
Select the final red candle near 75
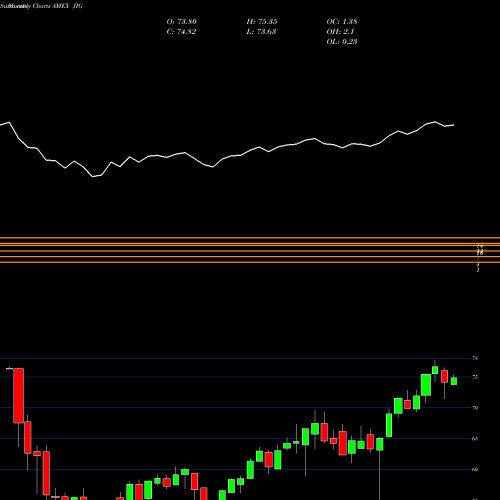(444, 376)
